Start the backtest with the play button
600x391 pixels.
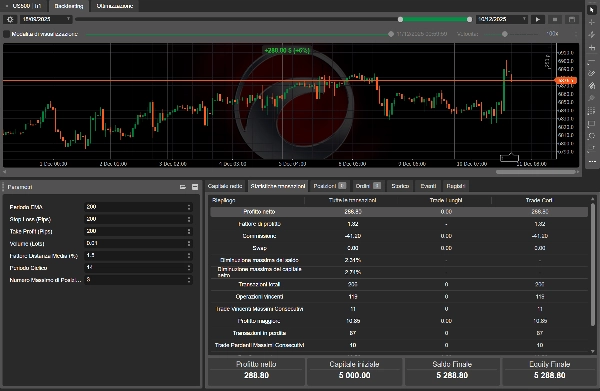click(538, 19)
